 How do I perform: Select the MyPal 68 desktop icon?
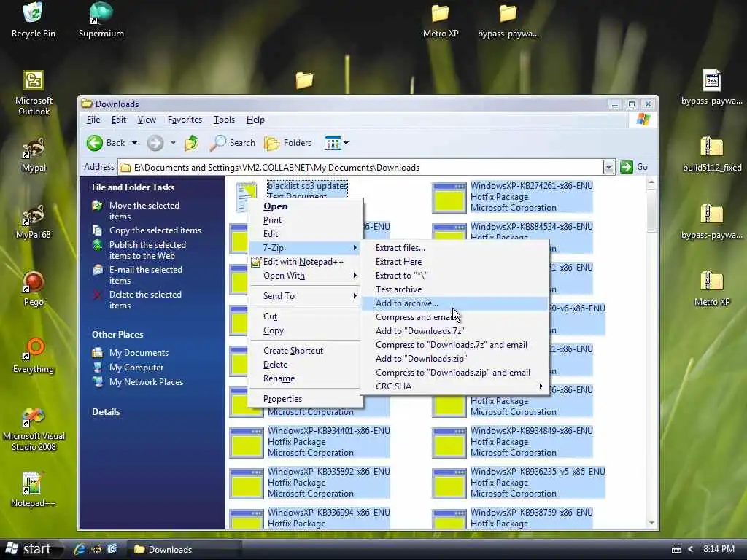34,222
